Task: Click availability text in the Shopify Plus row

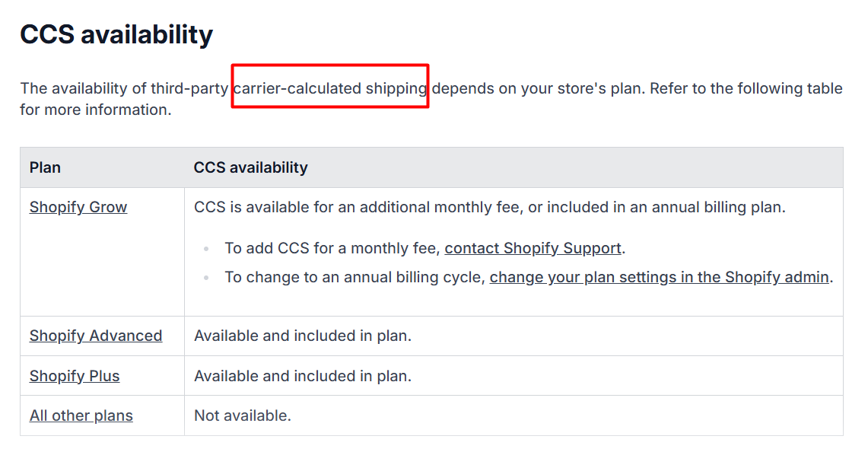Action: [303, 376]
